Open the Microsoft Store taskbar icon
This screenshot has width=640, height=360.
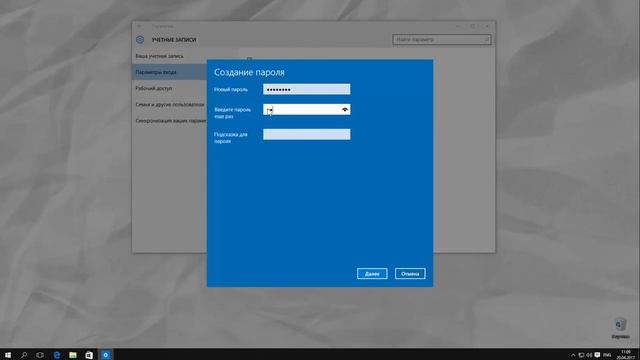[89, 355]
